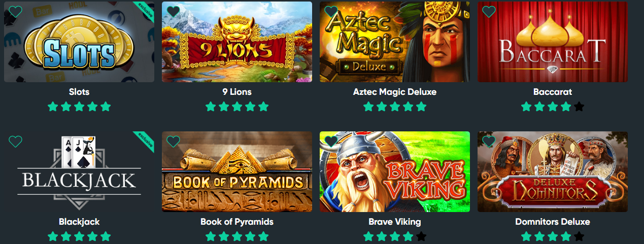The width and height of the screenshot is (644, 244).
Task: Open the Slots game thumbnail
Action: click(x=79, y=42)
